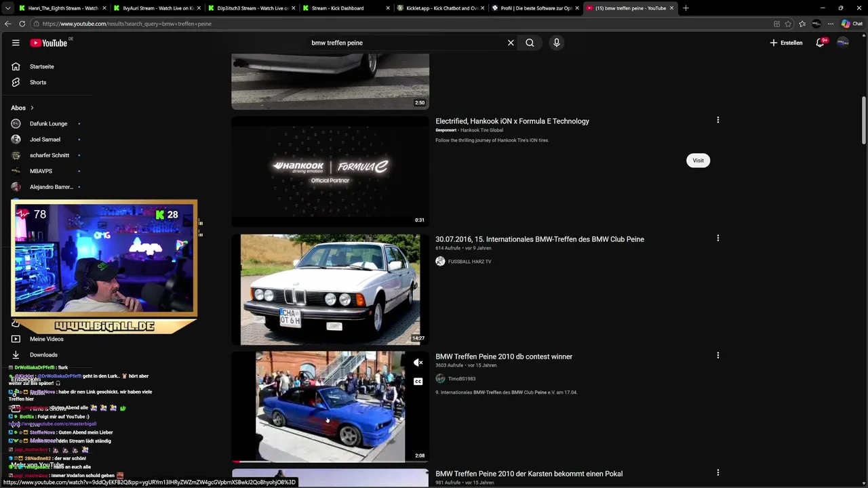Open the notifications bell
Viewport: 868px width, 488px height.
pos(821,43)
